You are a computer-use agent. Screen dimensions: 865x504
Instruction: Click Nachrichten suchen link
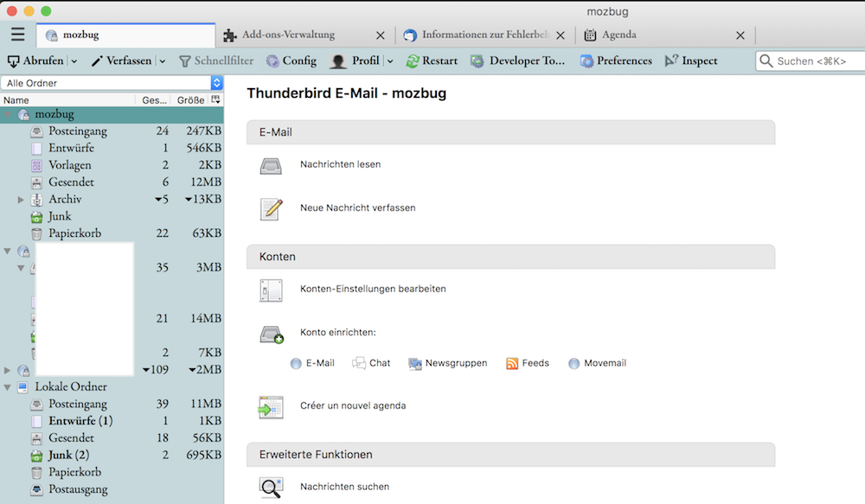(x=345, y=487)
